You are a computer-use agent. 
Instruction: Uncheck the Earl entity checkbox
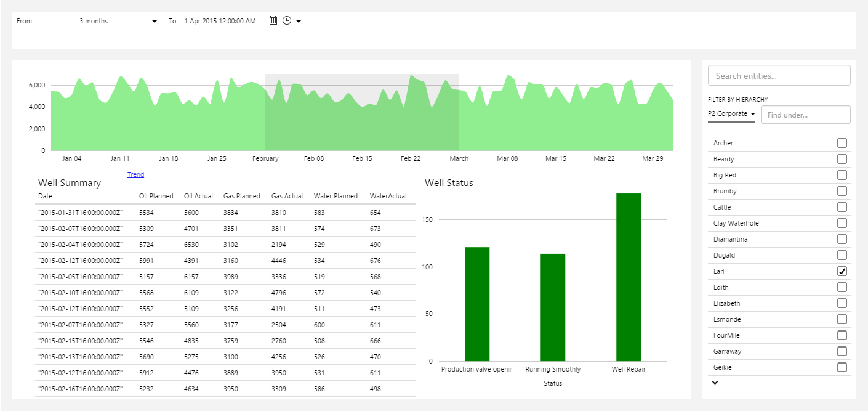(842, 271)
